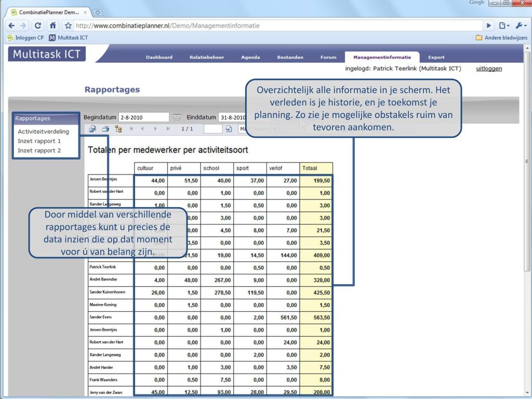Select the Jerry van der Zwan name
Viewport: 532px width, 399px height.
pos(106,392)
